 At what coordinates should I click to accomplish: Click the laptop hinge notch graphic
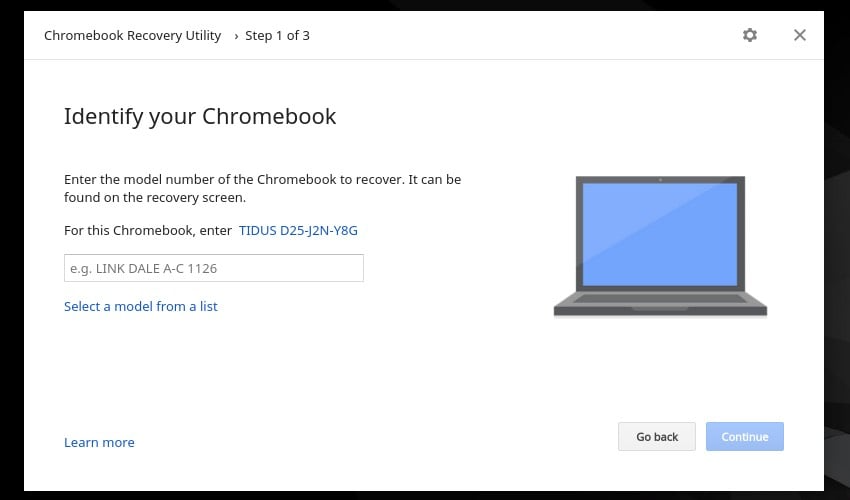coord(660,308)
